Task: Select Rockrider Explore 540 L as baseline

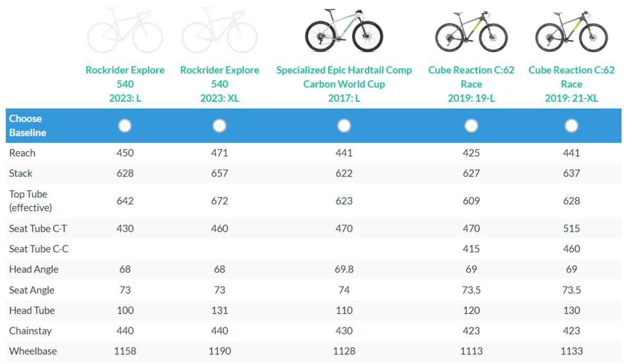Action: pyautogui.click(x=125, y=125)
